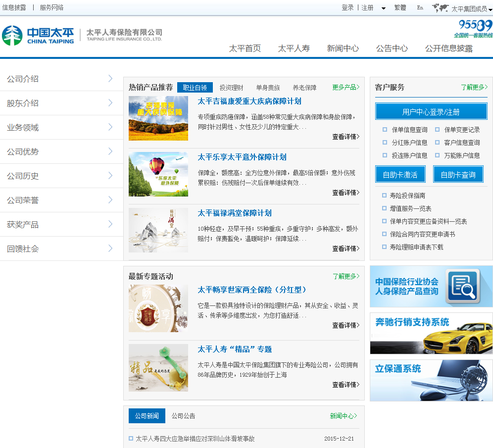Click 了解更多 in 最新专题活动 section

pyautogui.click(x=346, y=276)
